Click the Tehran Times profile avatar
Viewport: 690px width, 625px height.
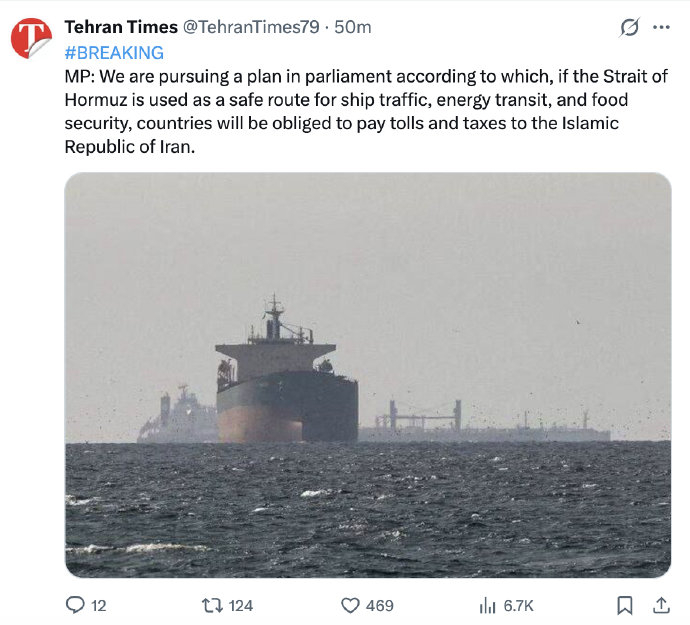tap(31, 38)
